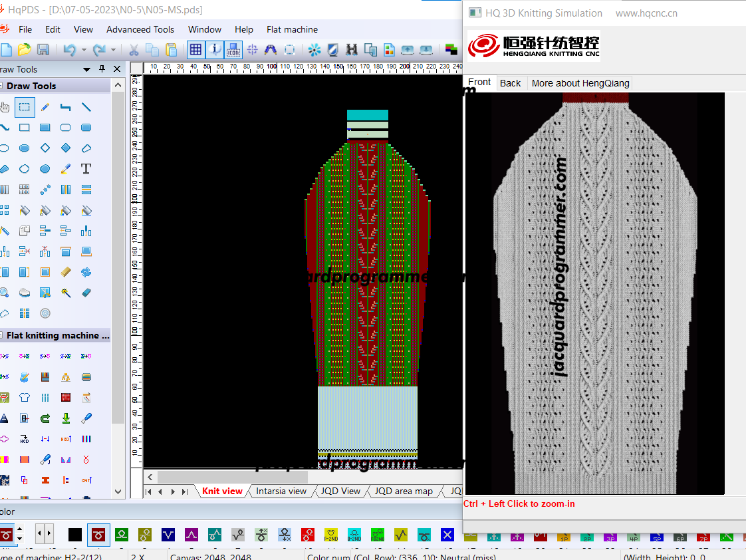Pick the pencil draw tool
Screen dimensions: 746x560
click(x=45, y=107)
